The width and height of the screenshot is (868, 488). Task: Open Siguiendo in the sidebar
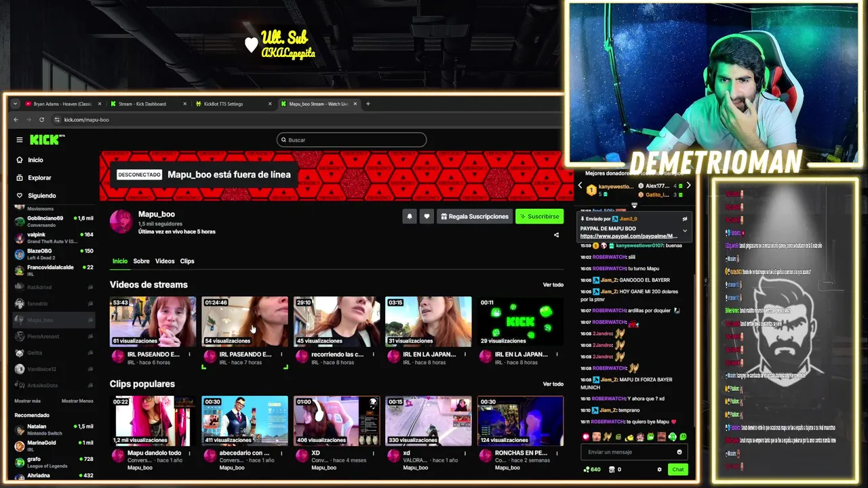tap(41, 195)
